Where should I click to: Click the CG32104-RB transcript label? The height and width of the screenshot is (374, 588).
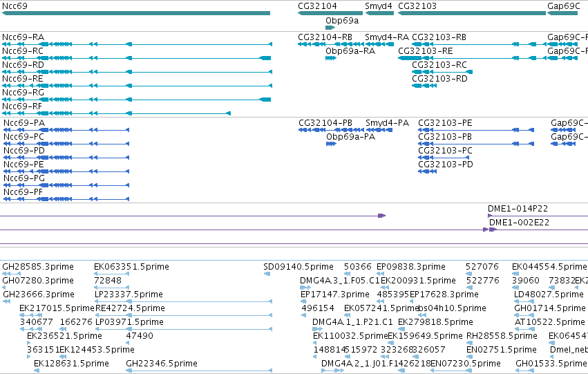325,37
